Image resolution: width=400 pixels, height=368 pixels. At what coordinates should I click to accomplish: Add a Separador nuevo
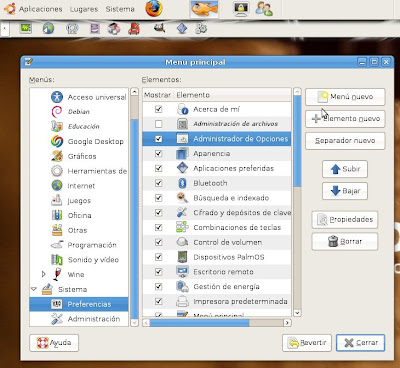(x=345, y=141)
